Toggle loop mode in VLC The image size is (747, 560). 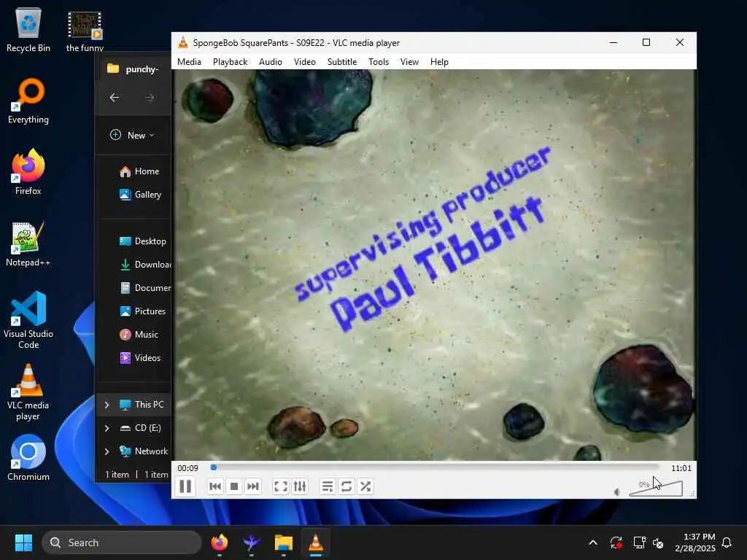[347, 486]
